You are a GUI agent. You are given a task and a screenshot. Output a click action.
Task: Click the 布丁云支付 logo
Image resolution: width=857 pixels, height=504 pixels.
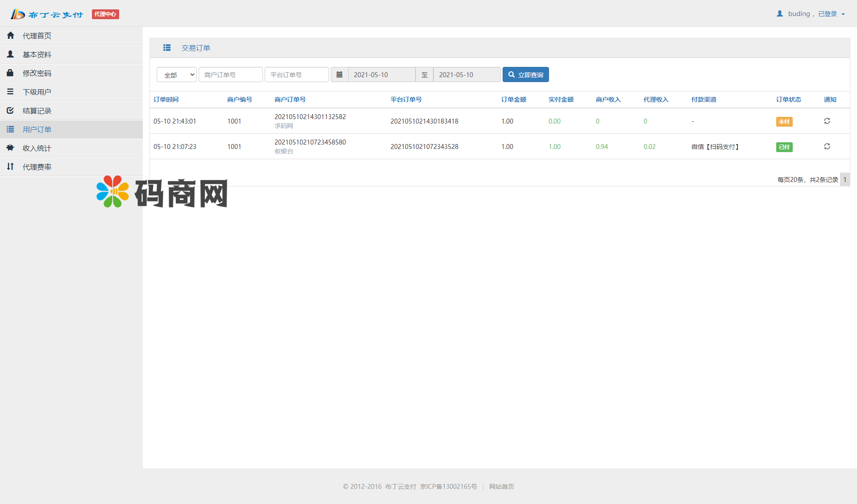click(47, 14)
